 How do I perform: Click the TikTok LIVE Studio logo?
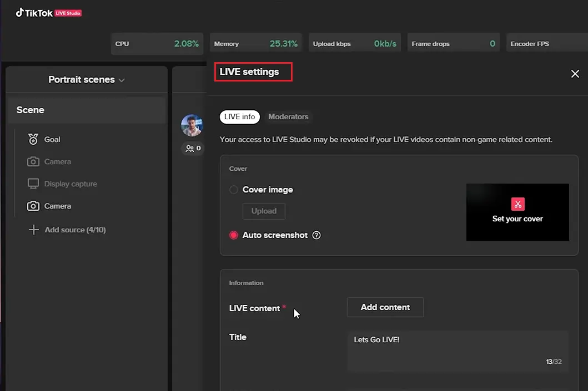point(49,13)
